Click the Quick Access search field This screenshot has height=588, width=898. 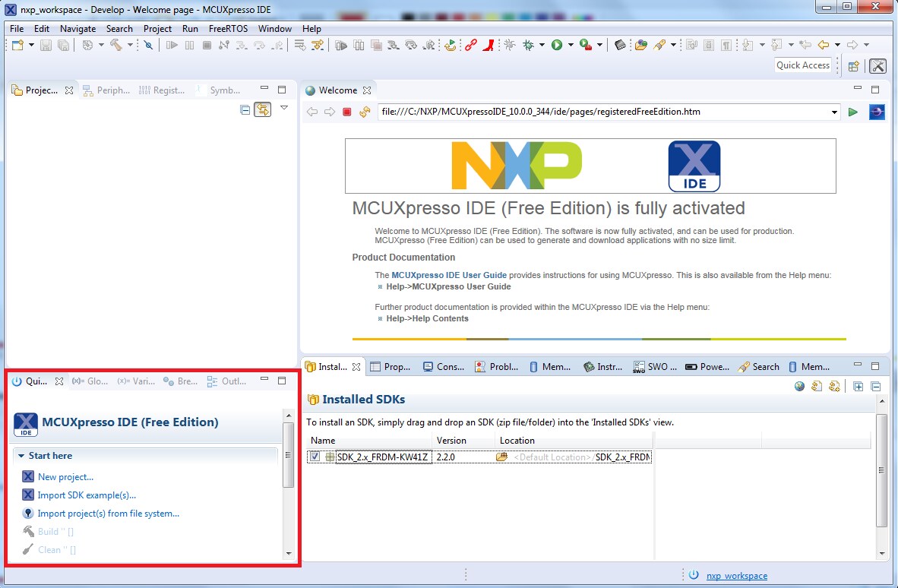click(x=802, y=65)
